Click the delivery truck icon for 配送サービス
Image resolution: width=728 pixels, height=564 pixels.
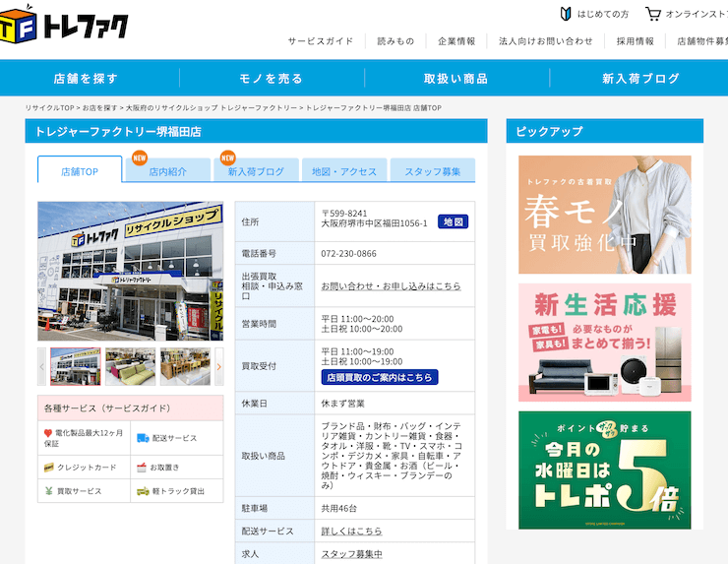point(143,438)
